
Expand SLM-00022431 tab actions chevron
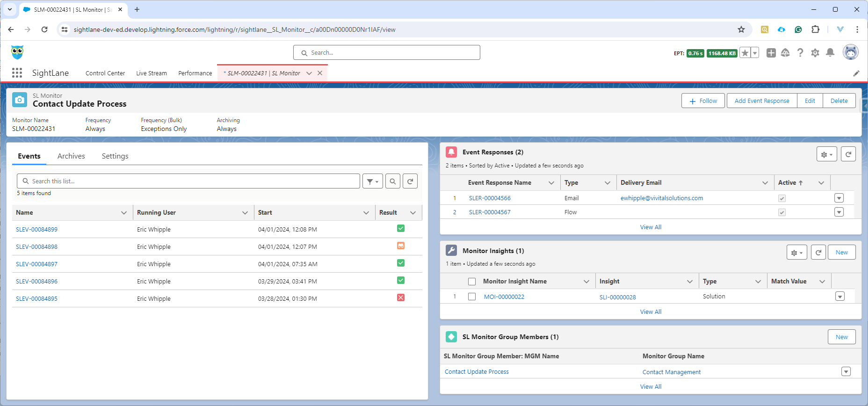pos(309,73)
